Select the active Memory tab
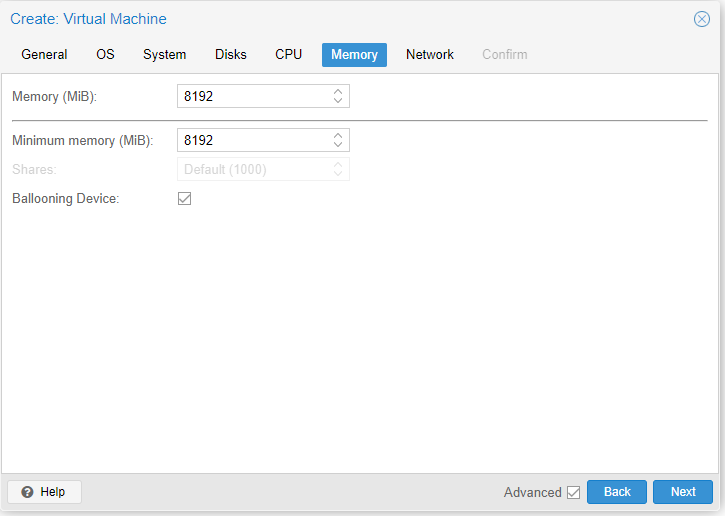 [x=354, y=55]
